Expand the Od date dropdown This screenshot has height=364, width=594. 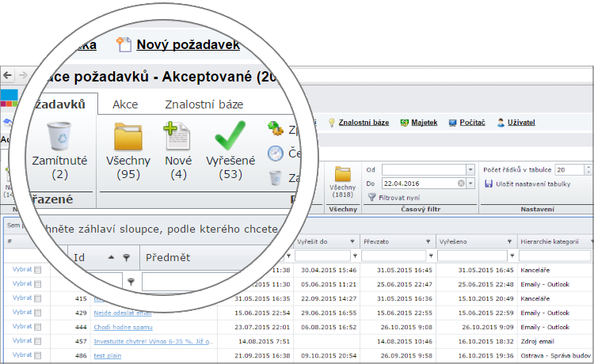[x=472, y=170]
